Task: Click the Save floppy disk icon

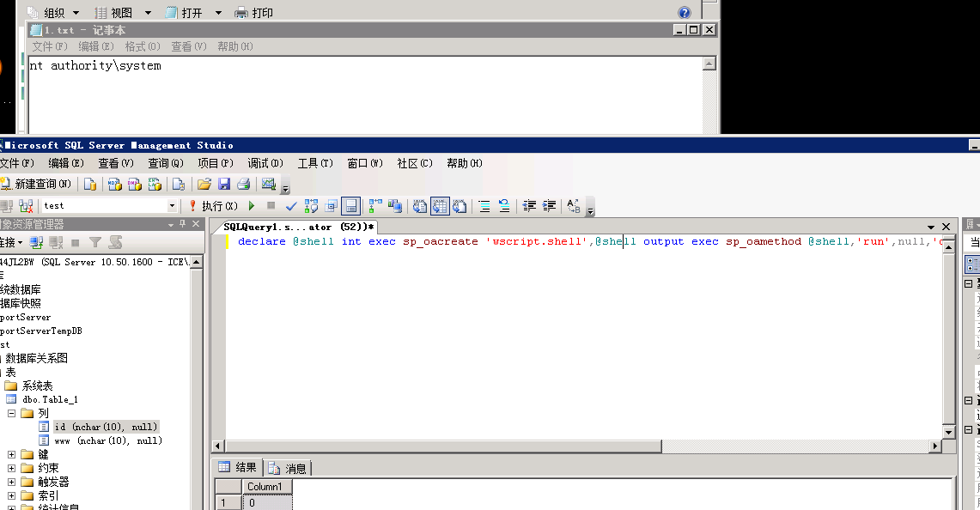Action: (224, 184)
